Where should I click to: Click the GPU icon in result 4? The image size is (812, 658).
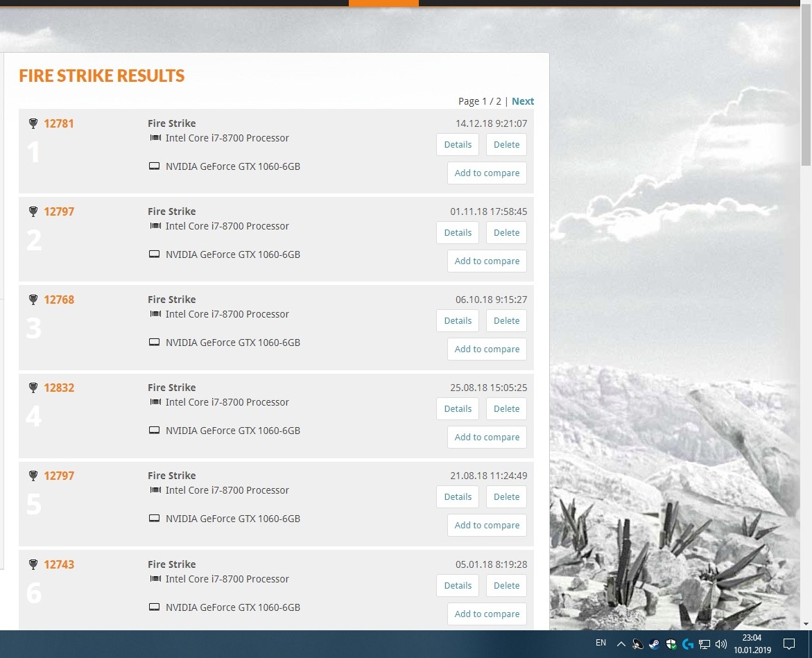point(155,430)
